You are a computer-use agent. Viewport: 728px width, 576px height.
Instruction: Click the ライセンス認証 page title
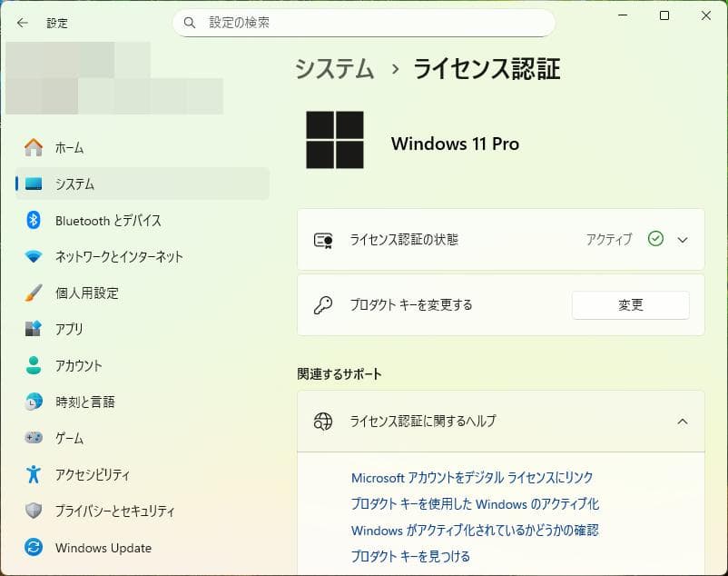tap(487, 69)
